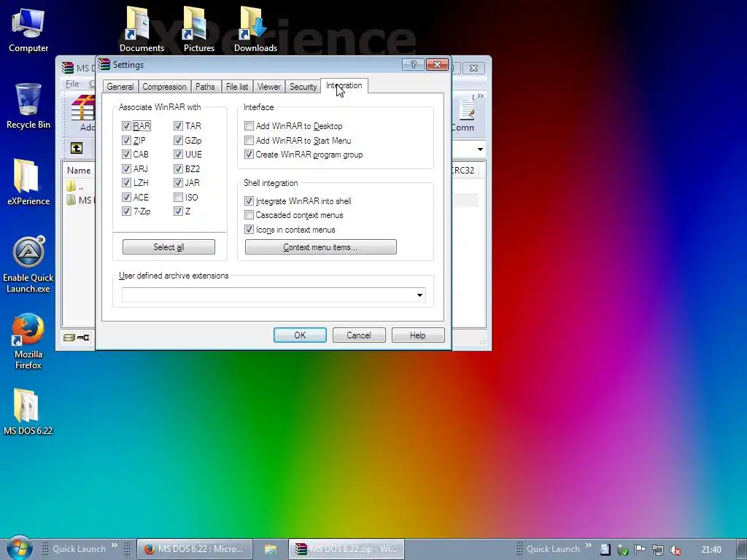This screenshot has width=747, height=560.
Task: Toggle CAB file association
Action: tap(126, 155)
